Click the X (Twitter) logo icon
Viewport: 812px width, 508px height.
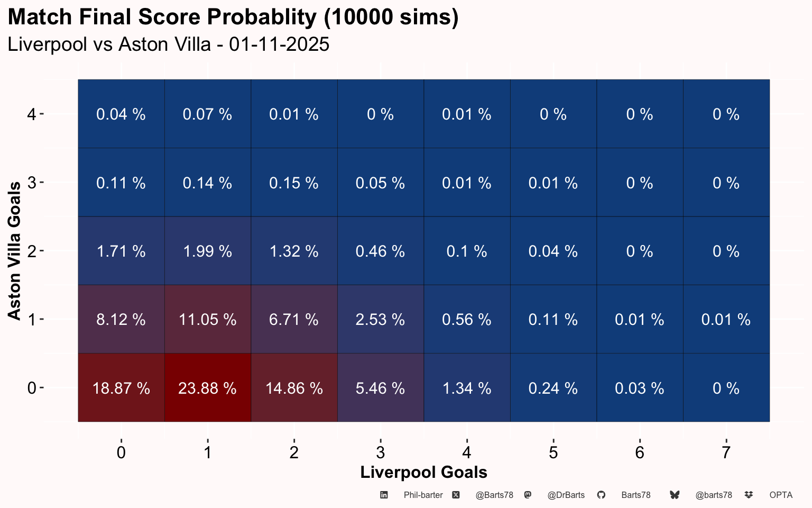(x=456, y=495)
